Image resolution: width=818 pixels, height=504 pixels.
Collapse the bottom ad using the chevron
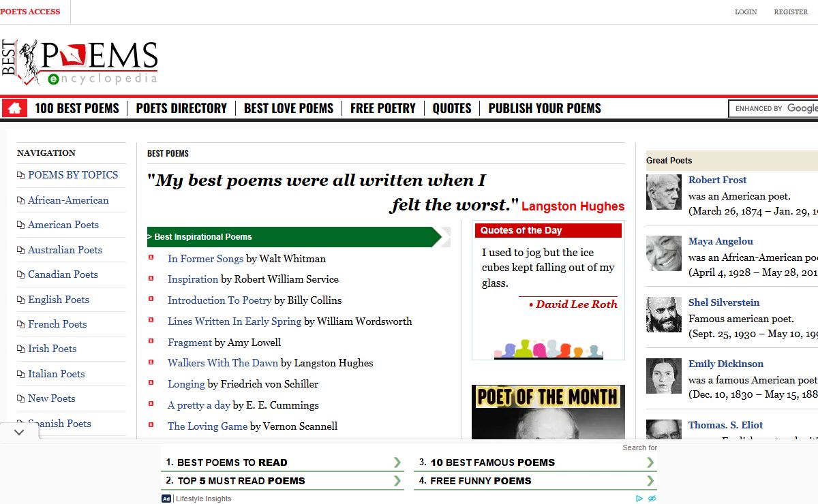click(x=19, y=432)
